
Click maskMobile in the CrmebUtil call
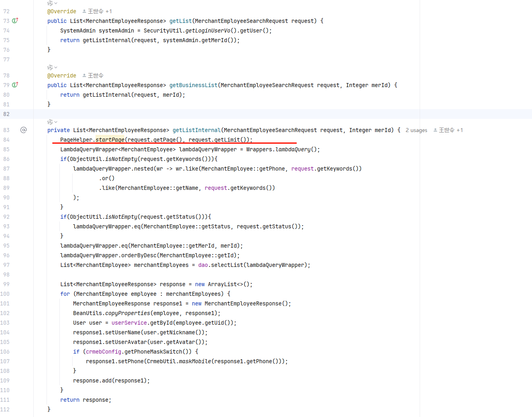pos(195,361)
